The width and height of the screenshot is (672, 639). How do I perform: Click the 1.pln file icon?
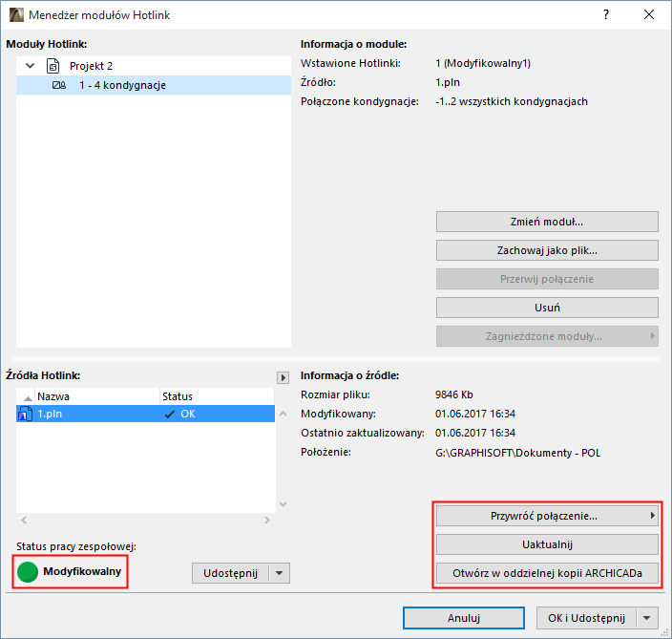pyautogui.click(x=25, y=414)
